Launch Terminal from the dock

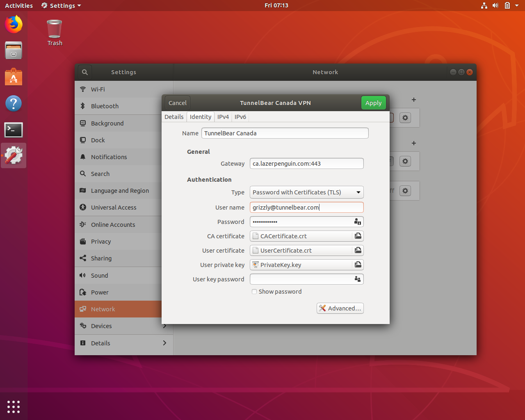[14, 130]
